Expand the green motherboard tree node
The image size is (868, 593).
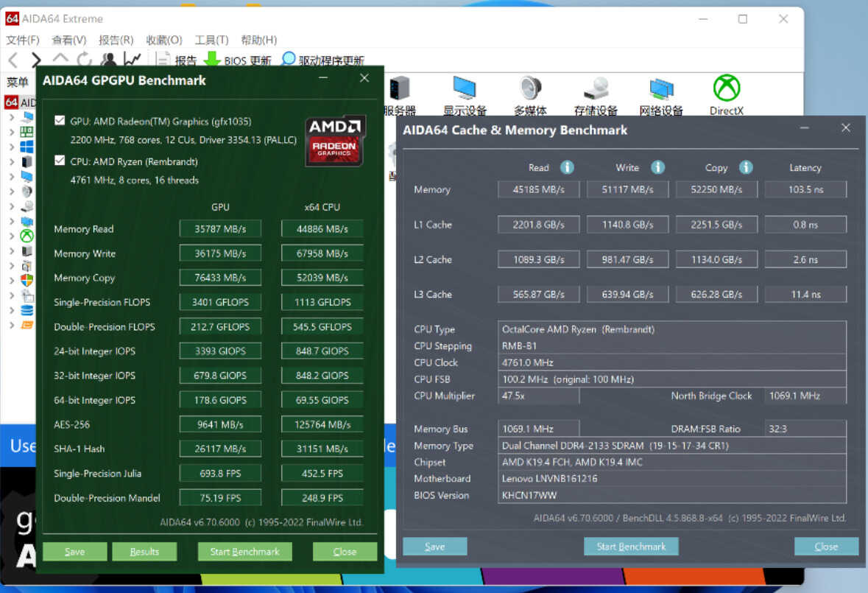[x=12, y=132]
